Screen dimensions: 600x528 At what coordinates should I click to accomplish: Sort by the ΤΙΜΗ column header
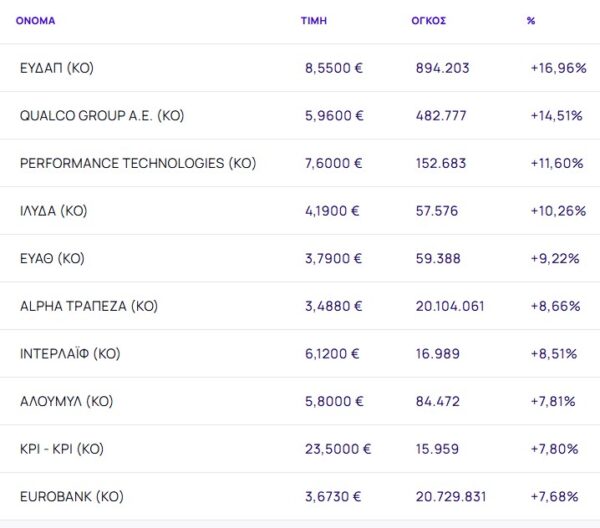pyautogui.click(x=313, y=20)
